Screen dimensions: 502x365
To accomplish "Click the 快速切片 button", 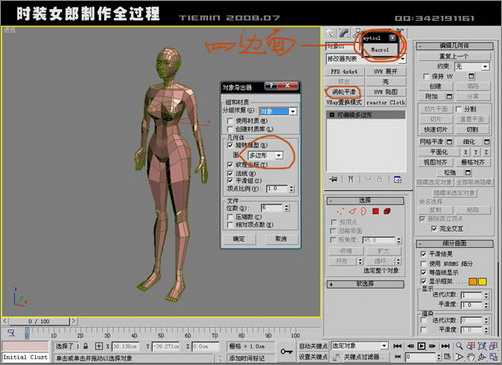I will (436, 129).
